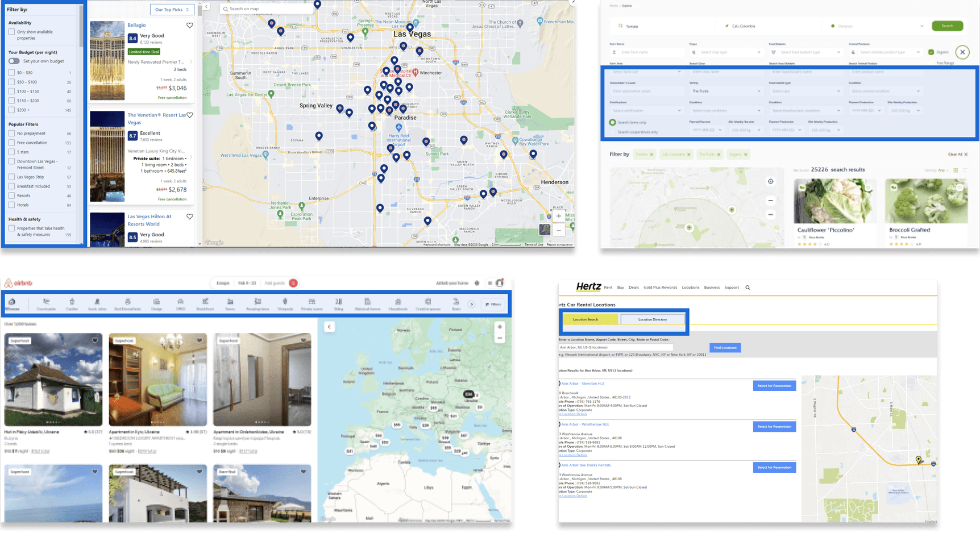Select Ann Arbor - Sheraton HLE for reservation

[x=774, y=386]
